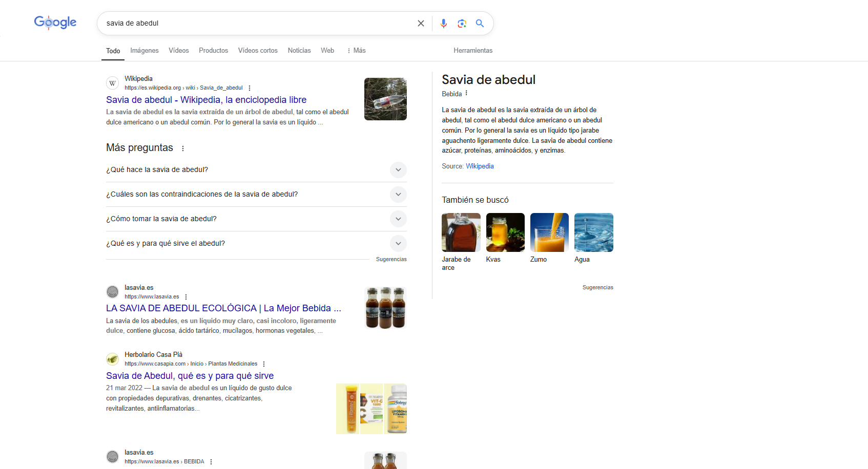The height and width of the screenshot is (469, 868).
Task: Click inside the search input field
Action: pyautogui.click(x=256, y=23)
